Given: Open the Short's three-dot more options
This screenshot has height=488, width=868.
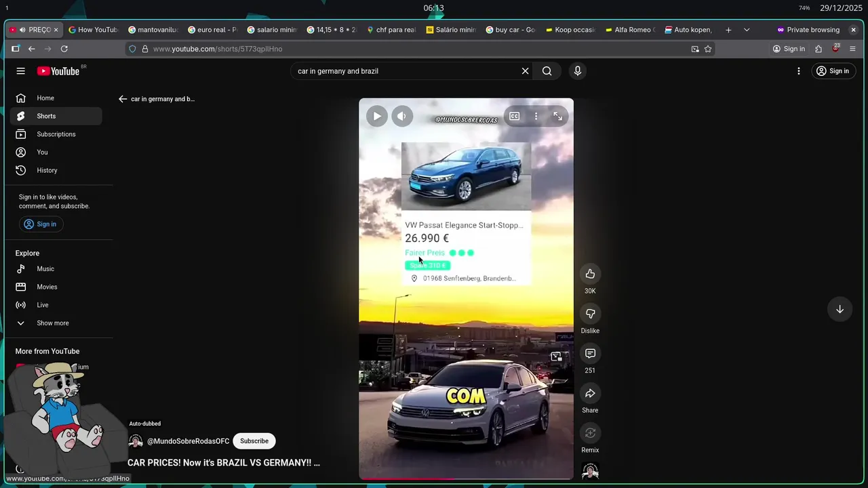Looking at the screenshot, I should (536, 117).
